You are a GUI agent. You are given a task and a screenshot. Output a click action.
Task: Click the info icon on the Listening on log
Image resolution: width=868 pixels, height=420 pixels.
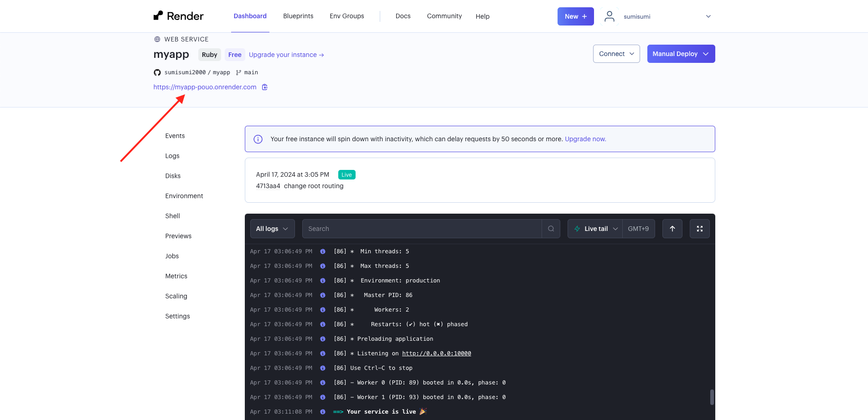point(323,353)
